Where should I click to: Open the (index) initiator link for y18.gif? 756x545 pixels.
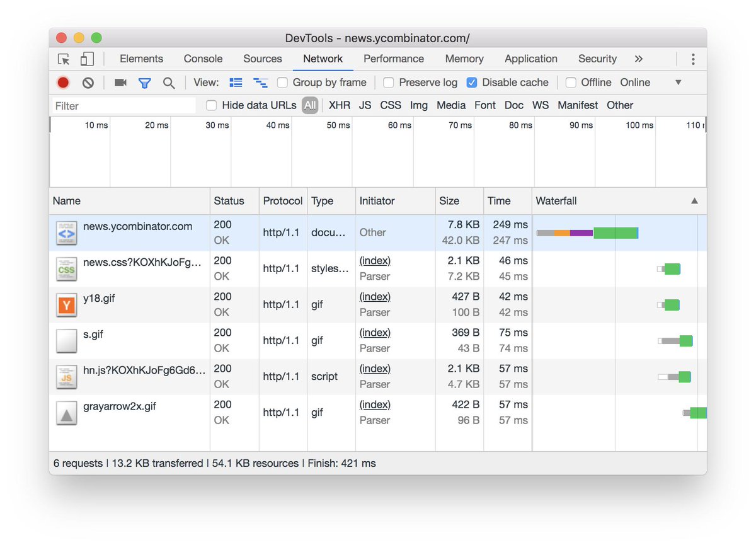tap(375, 297)
